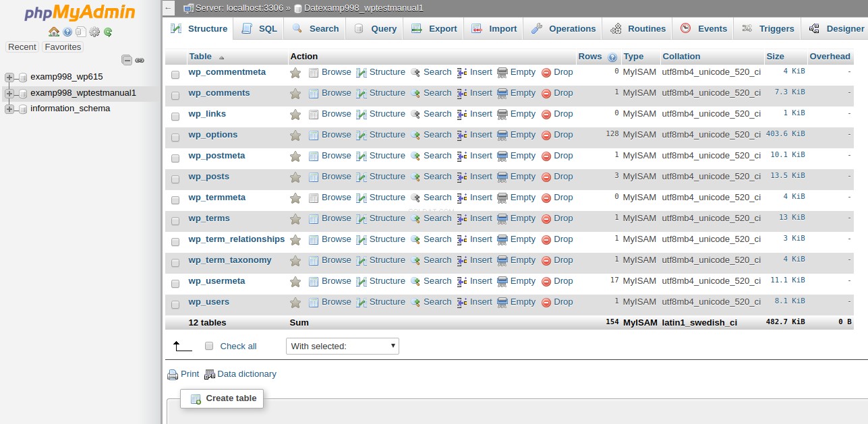Click the Recent button

coord(22,47)
